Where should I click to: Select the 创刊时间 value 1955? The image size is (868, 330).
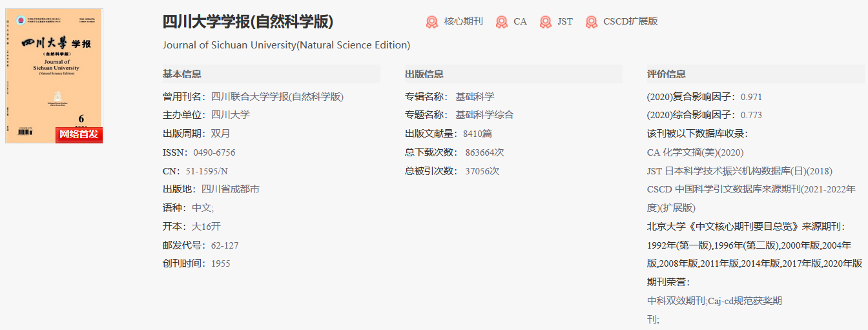[x=221, y=263]
